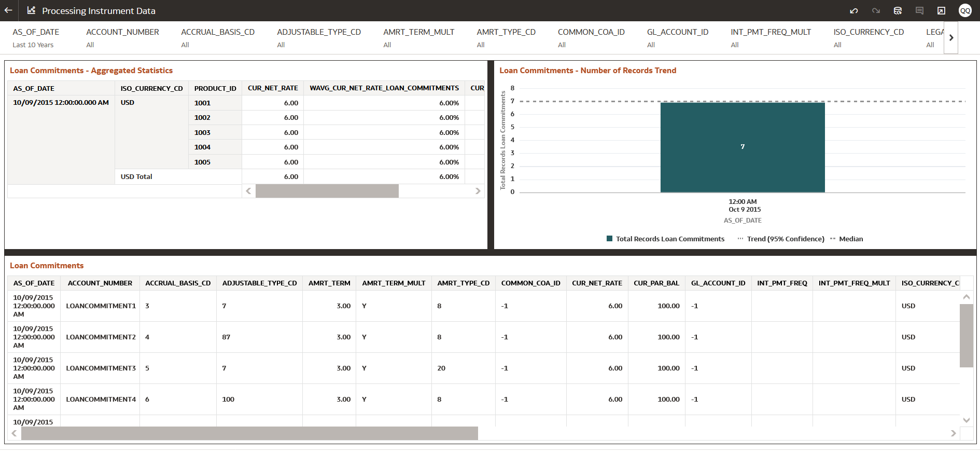
Task: Open the COMMON_COA_ID filter
Action: pyautogui.click(x=591, y=38)
